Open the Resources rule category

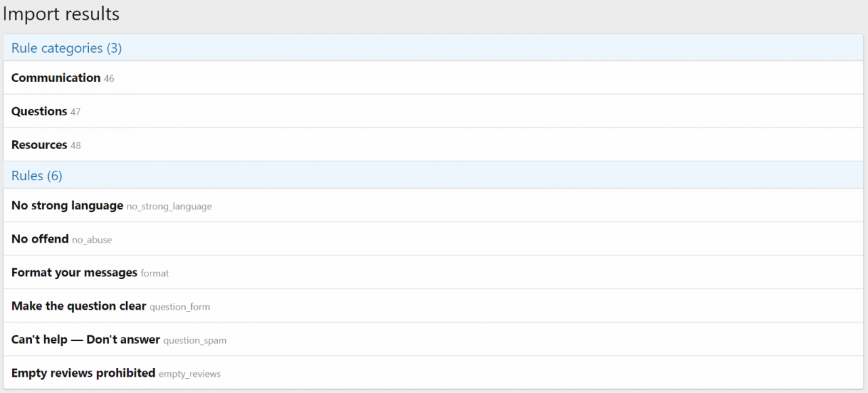click(x=39, y=145)
